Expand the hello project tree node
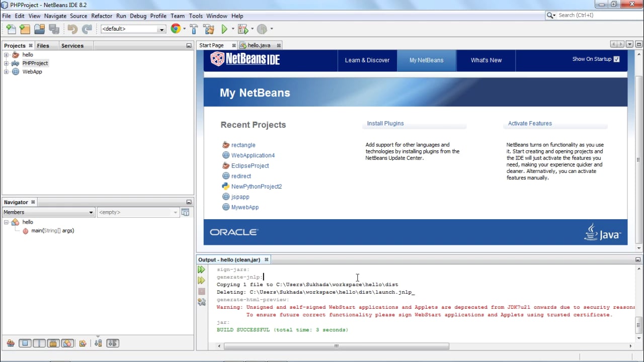 [6, 55]
